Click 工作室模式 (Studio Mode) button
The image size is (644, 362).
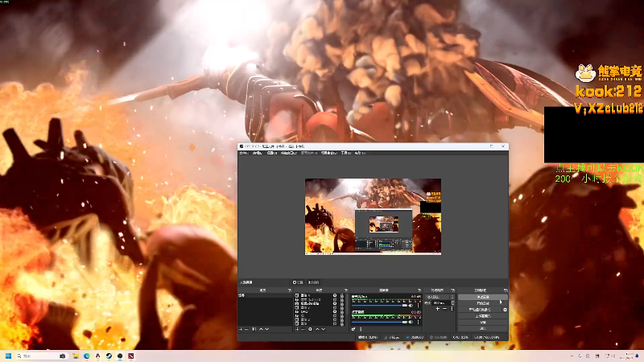(x=483, y=315)
